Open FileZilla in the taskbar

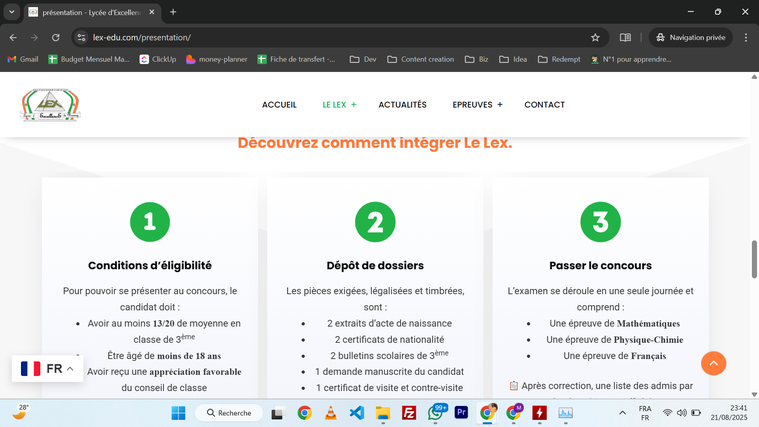[409, 413]
